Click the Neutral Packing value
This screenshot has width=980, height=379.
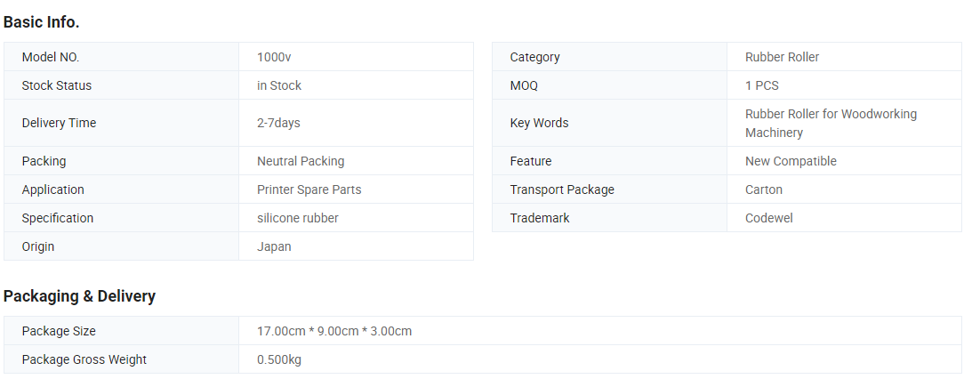[301, 161]
